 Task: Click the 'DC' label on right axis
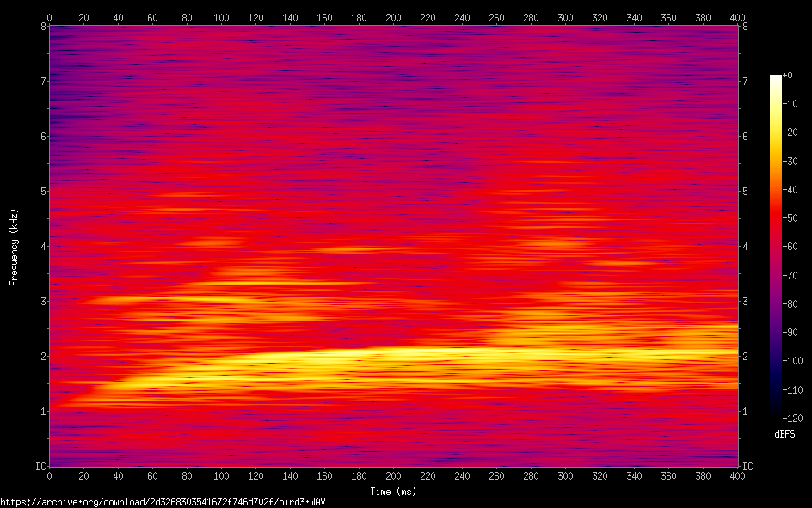[x=748, y=467]
